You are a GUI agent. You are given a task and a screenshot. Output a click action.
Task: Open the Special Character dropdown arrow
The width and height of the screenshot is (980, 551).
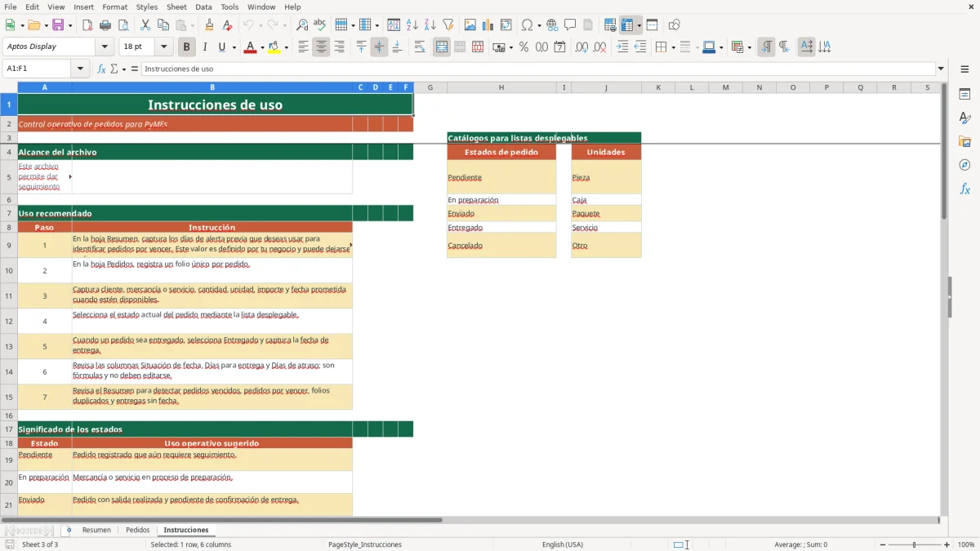coord(539,25)
